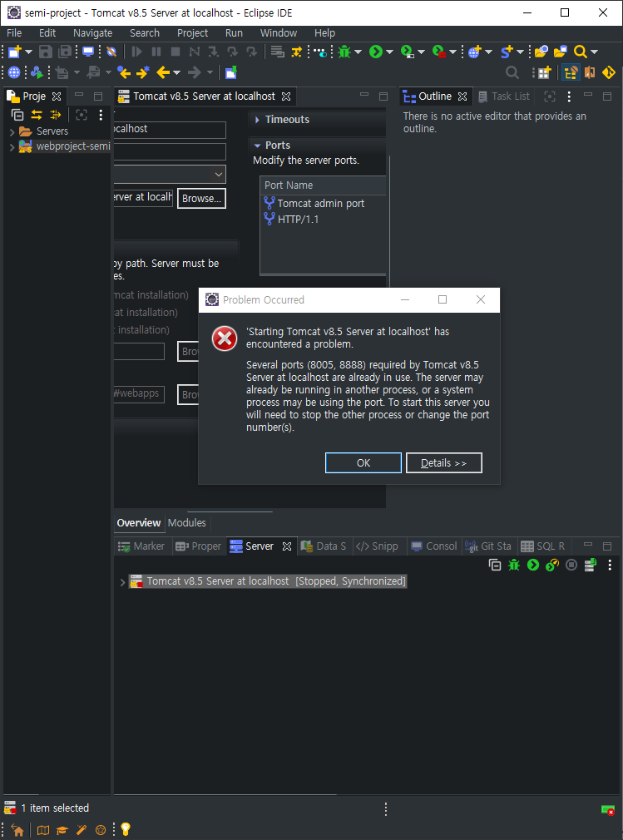Expand the Tomcat v8.5 Server tree row in the Servers view

click(x=122, y=582)
